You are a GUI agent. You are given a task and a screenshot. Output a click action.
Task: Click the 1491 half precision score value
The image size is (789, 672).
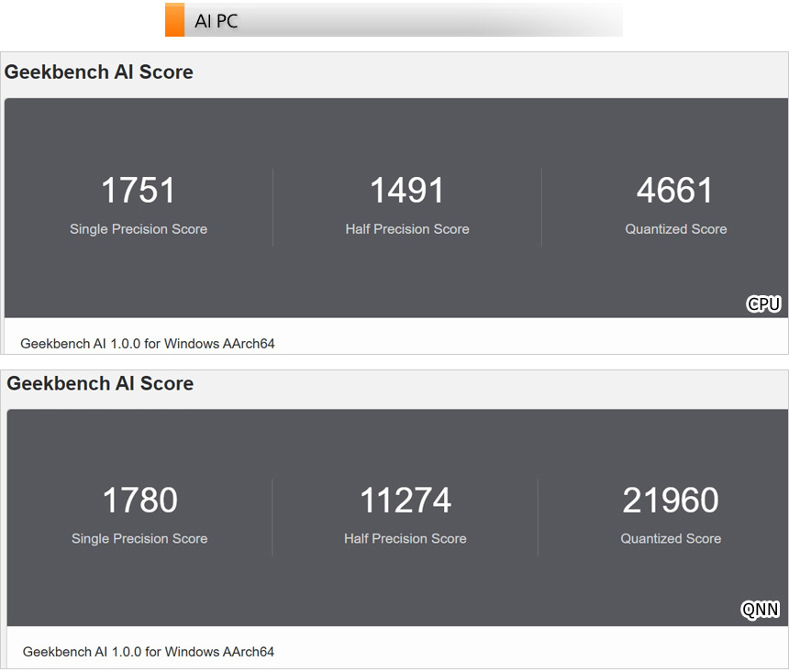pos(407,191)
